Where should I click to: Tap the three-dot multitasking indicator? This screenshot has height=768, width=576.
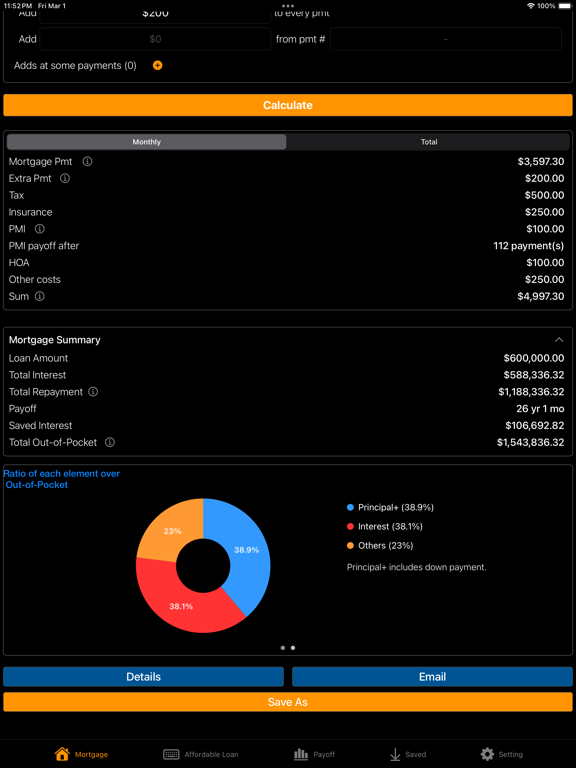288,6
